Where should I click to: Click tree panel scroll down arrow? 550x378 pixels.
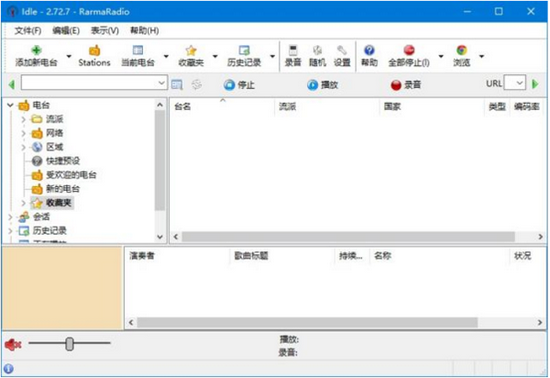click(x=160, y=237)
